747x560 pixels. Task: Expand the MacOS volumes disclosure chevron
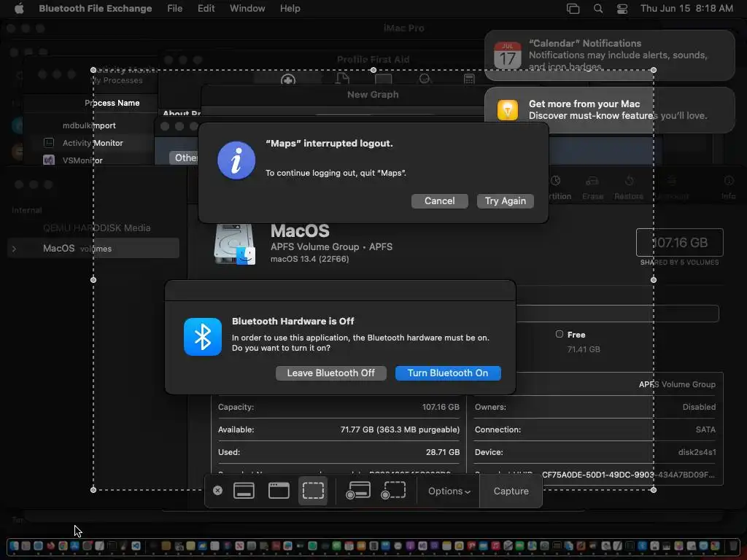pos(14,249)
